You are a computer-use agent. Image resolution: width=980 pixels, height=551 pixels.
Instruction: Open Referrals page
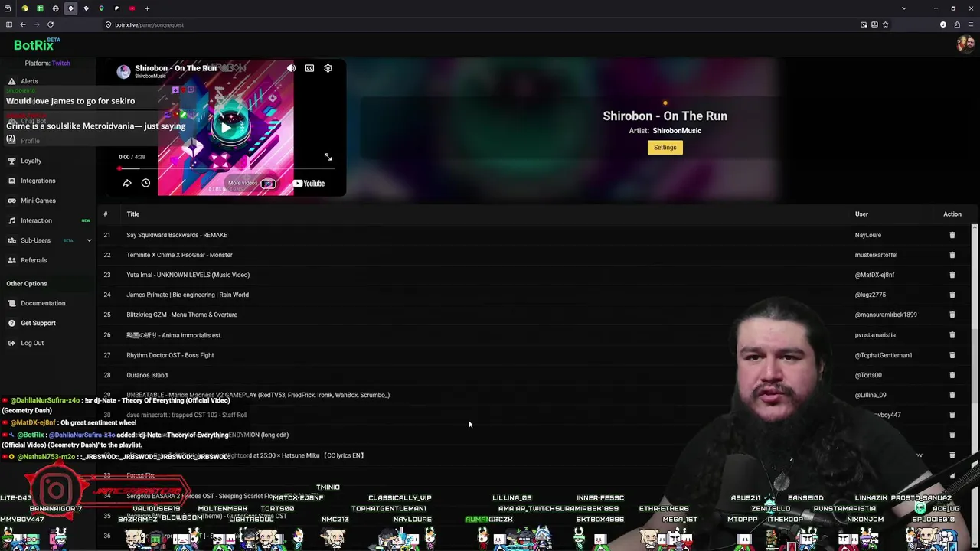pyautogui.click(x=34, y=260)
